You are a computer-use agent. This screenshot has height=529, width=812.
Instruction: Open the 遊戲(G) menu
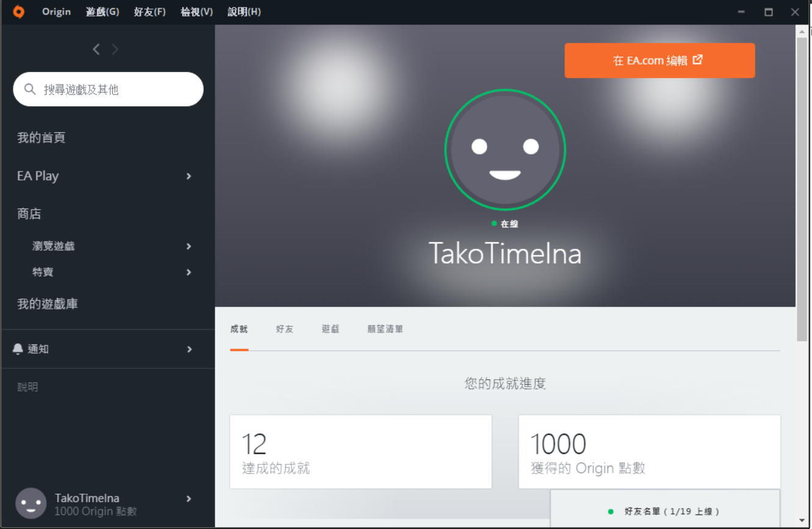click(x=102, y=12)
